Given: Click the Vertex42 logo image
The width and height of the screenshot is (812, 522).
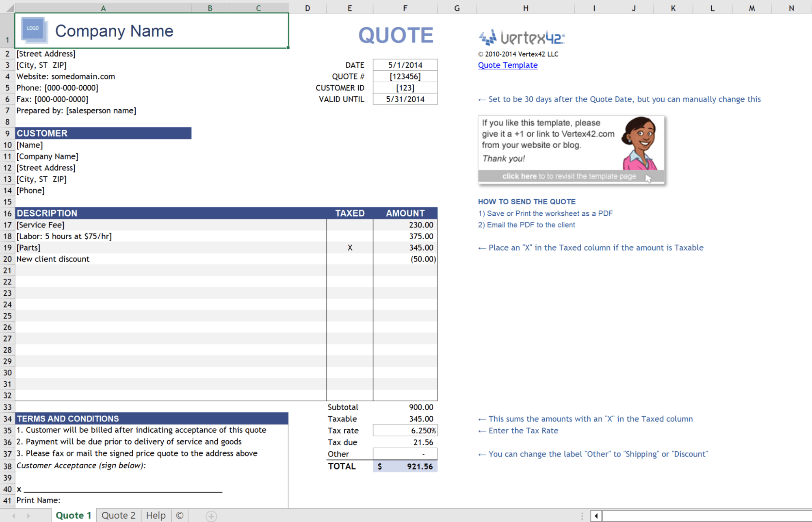Looking at the screenshot, I should 522,38.
